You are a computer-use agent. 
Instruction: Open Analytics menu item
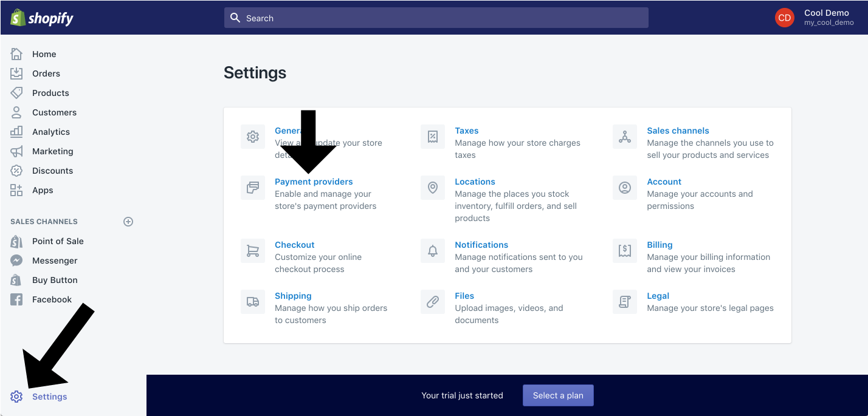click(51, 132)
